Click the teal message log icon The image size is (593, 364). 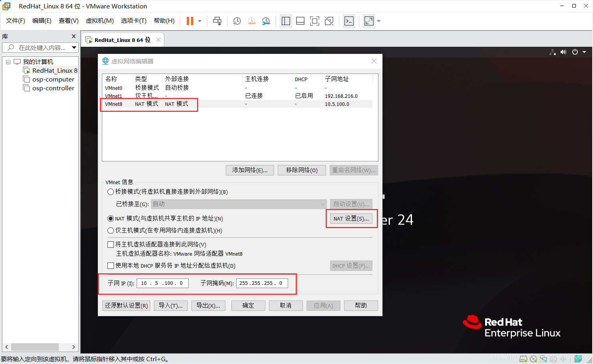pos(578,358)
